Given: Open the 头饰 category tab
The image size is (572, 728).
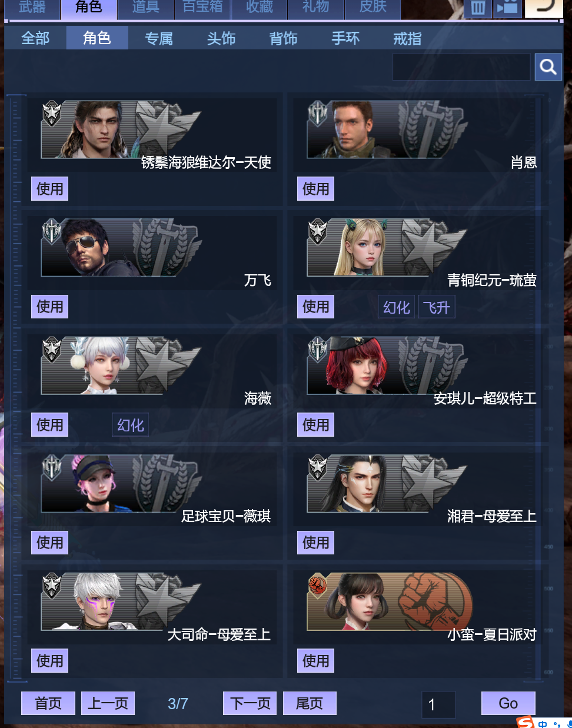Looking at the screenshot, I should (221, 39).
